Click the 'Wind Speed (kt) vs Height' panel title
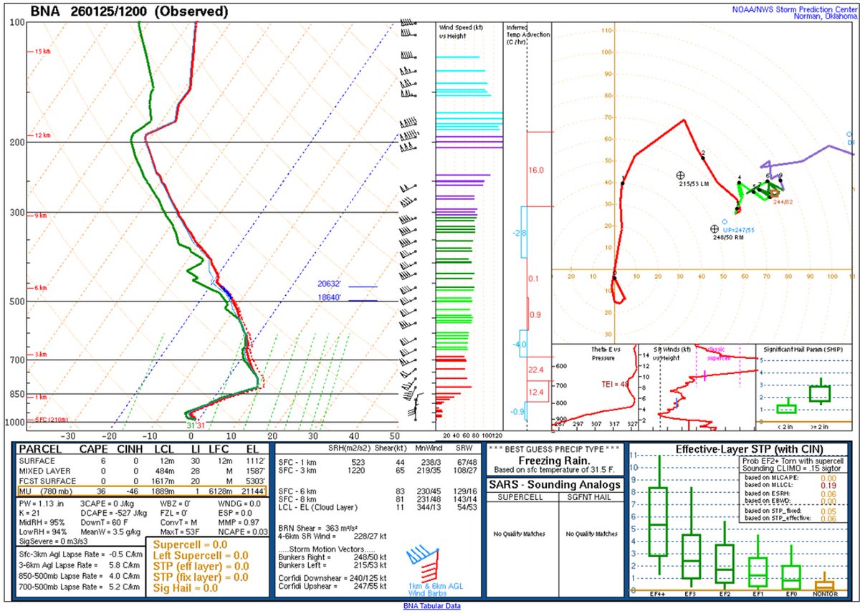 [x=461, y=31]
